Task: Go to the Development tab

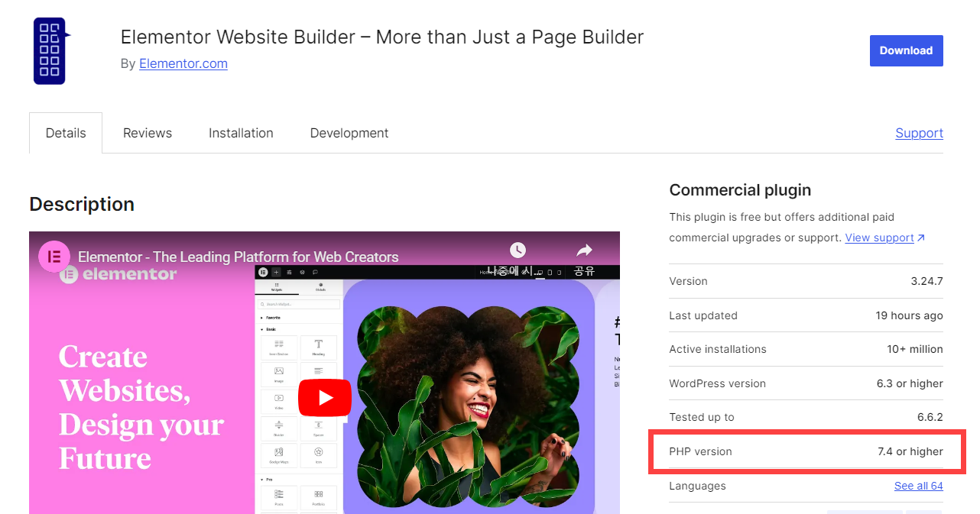Action: point(349,133)
